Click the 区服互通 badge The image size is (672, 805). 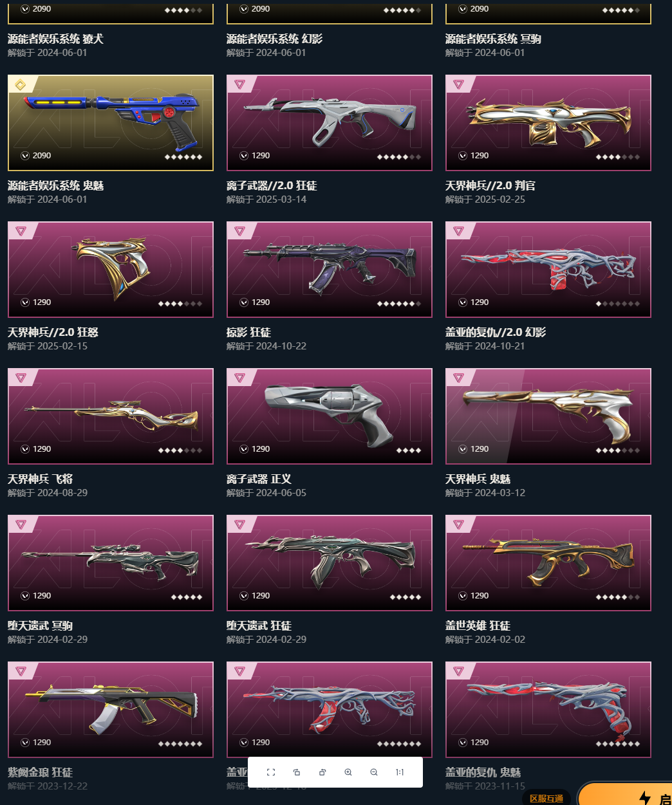pos(546,798)
